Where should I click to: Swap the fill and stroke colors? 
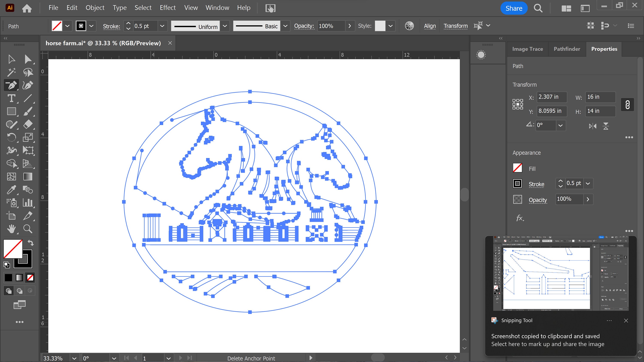(30, 243)
